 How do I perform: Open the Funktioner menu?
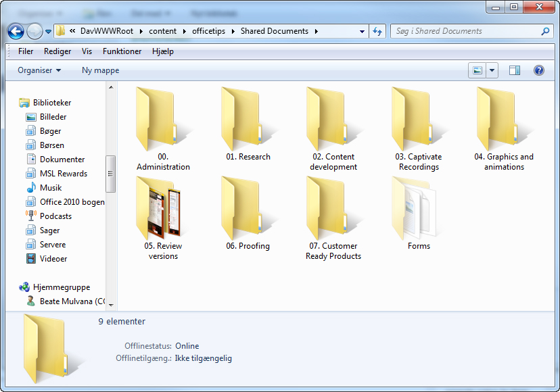click(122, 51)
